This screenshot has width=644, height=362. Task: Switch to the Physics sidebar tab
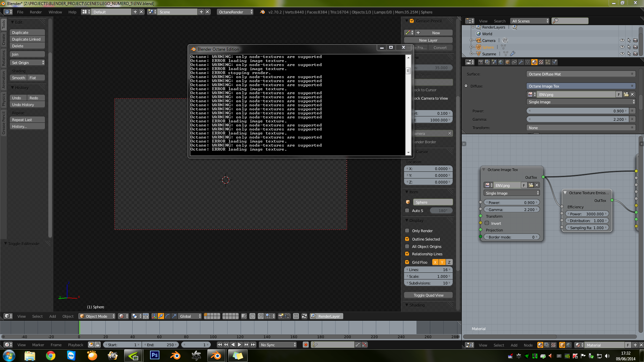pos(4,100)
